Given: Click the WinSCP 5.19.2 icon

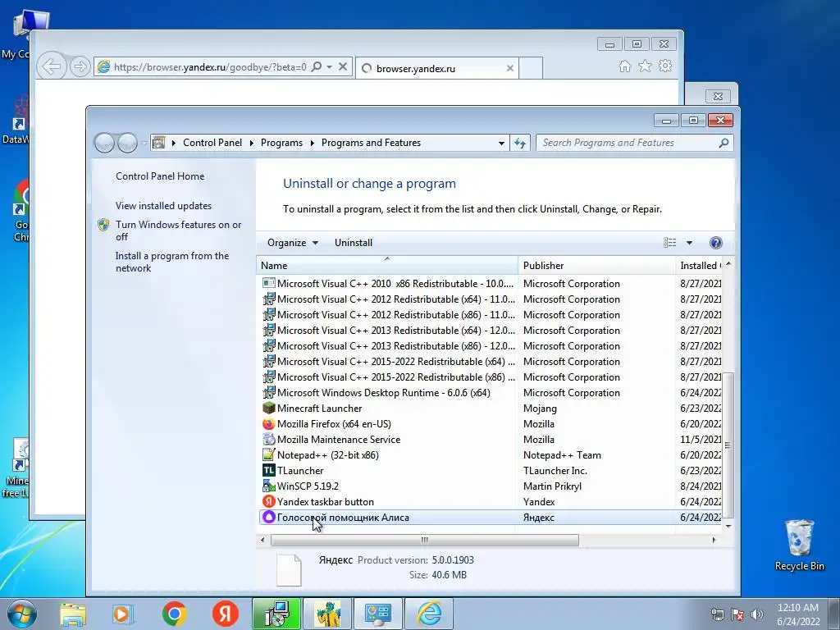Looking at the screenshot, I should [269, 486].
